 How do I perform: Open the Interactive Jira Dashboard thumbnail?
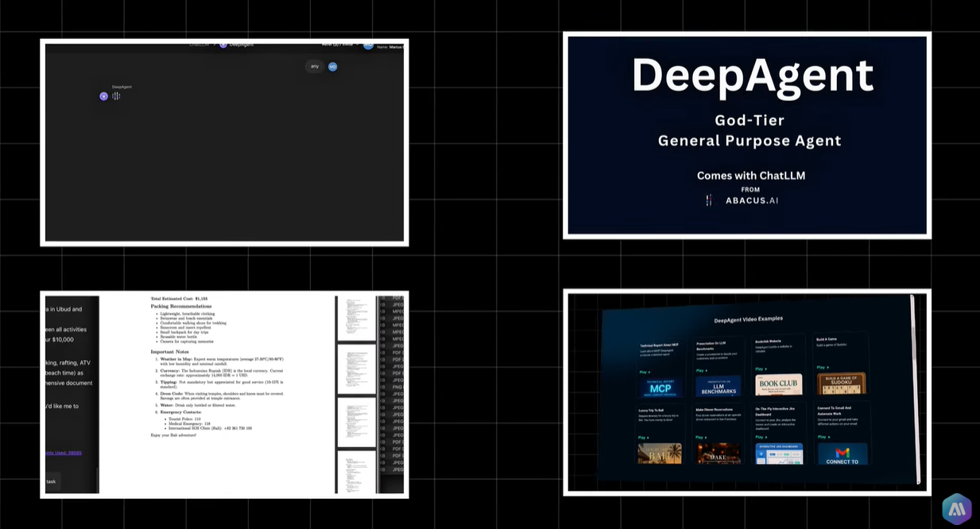(x=779, y=453)
